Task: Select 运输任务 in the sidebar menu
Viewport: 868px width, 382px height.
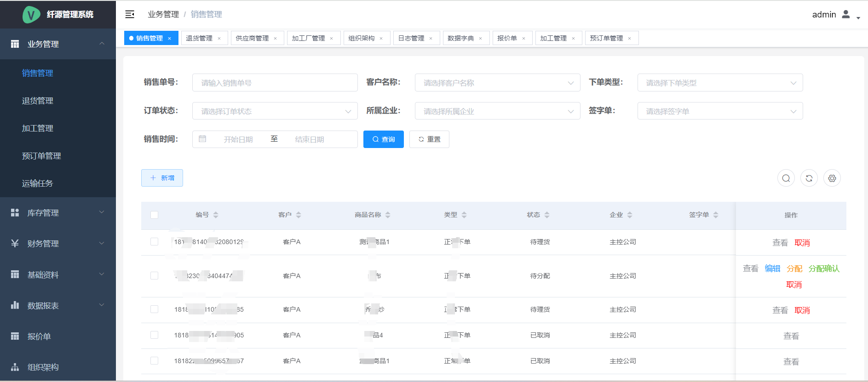Action: pyautogui.click(x=37, y=183)
